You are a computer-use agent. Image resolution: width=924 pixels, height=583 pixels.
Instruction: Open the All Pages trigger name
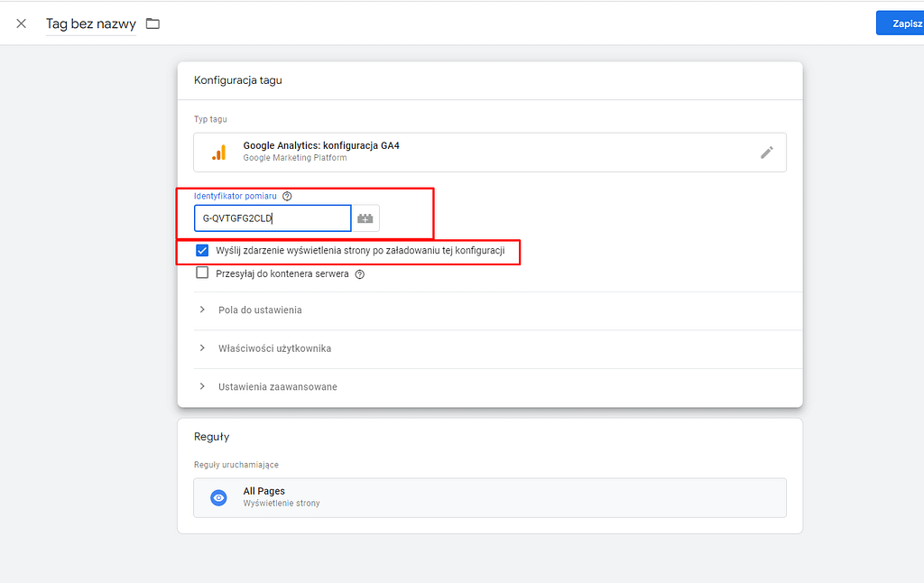pyautogui.click(x=263, y=491)
